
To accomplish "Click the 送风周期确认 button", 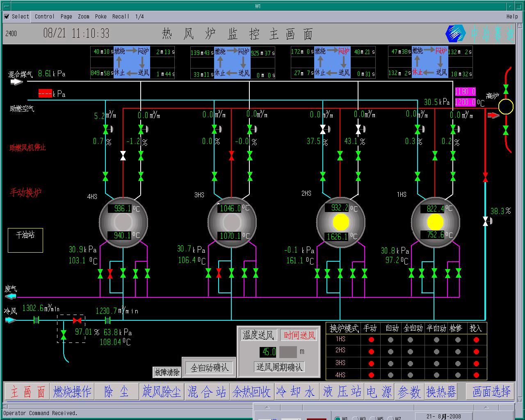I will pos(280,367).
